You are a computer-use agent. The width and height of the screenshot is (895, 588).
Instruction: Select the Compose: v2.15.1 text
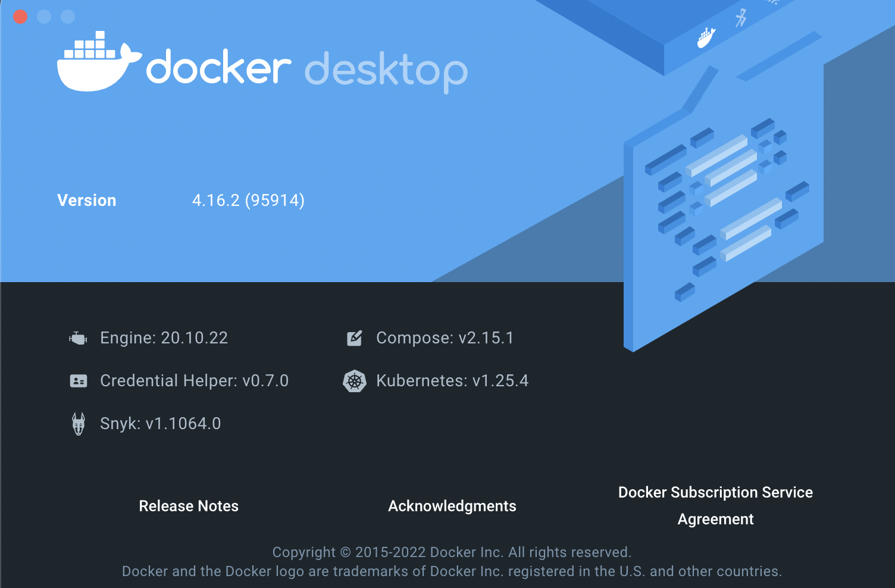tap(444, 337)
